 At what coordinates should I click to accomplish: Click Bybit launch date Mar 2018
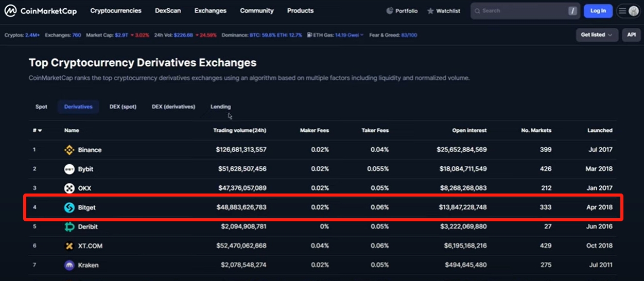coord(599,169)
